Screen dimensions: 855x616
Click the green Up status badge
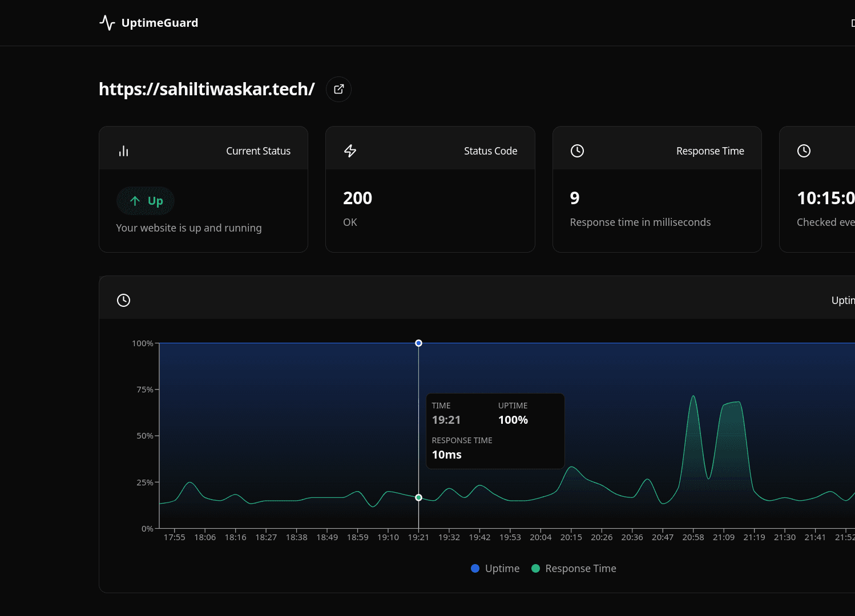coord(146,201)
